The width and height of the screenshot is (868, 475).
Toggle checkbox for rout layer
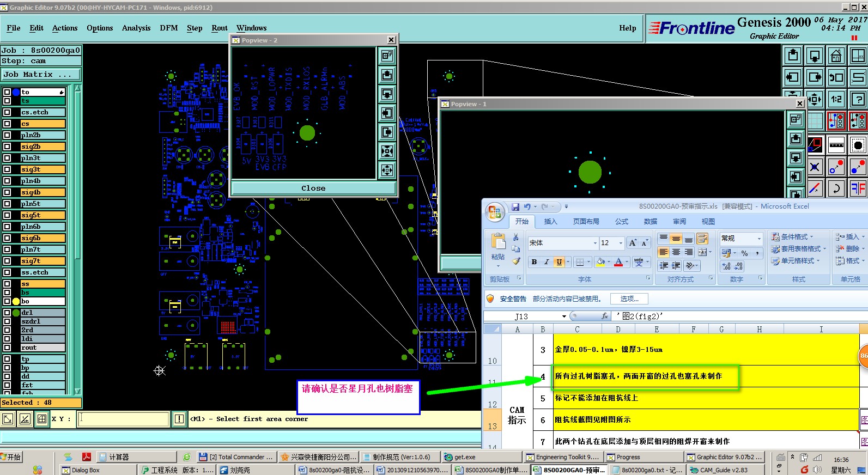point(7,348)
